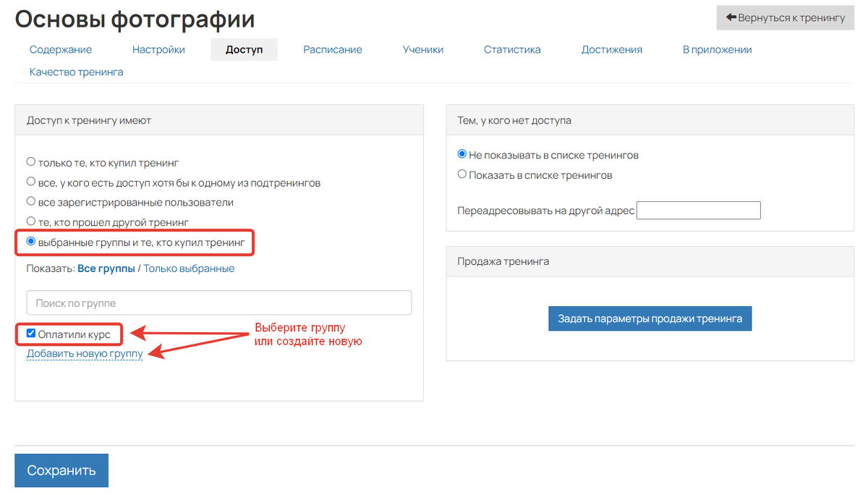Click the Сохранить button

61,470
